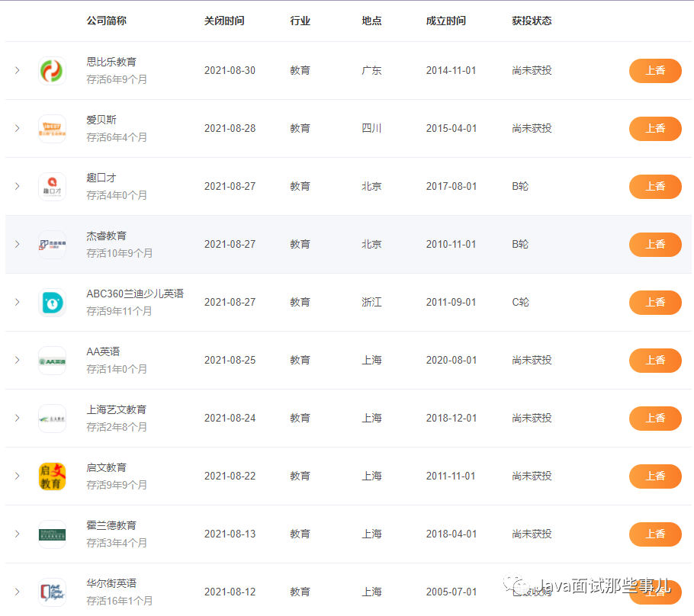Select location 浙江
This screenshot has width=694, height=616.
click(371, 302)
